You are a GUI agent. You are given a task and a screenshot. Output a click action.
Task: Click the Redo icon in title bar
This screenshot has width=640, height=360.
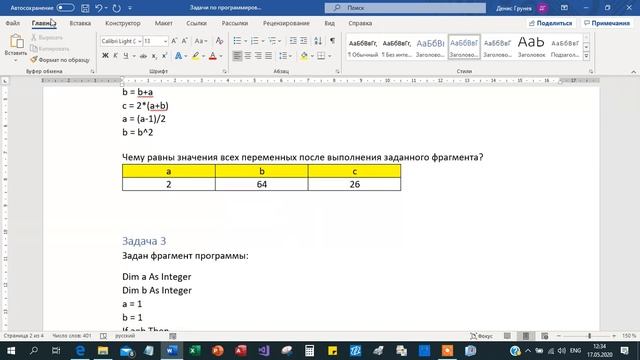[117, 8]
